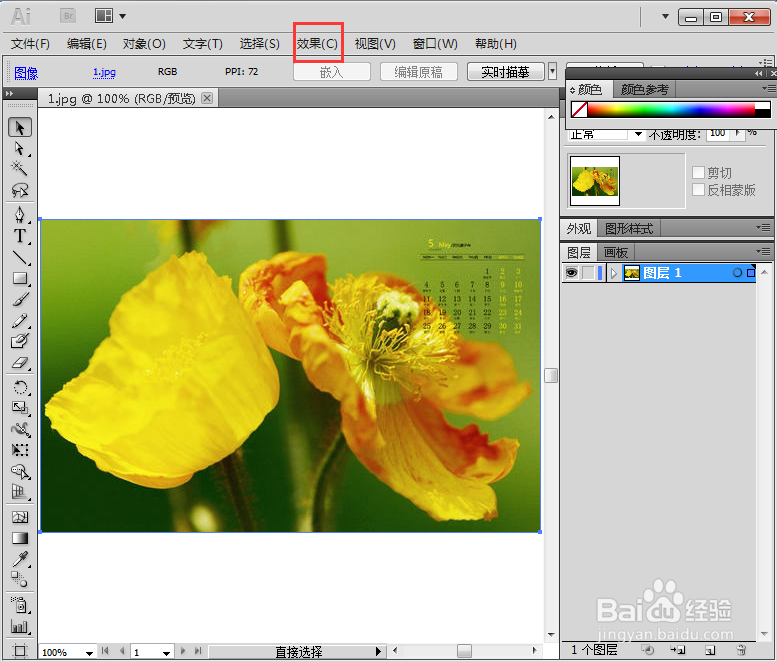Select the Blend tool

click(x=20, y=579)
